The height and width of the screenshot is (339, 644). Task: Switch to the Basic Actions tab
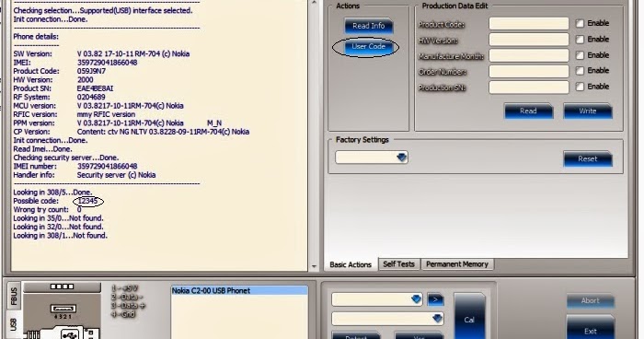[351, 264]
